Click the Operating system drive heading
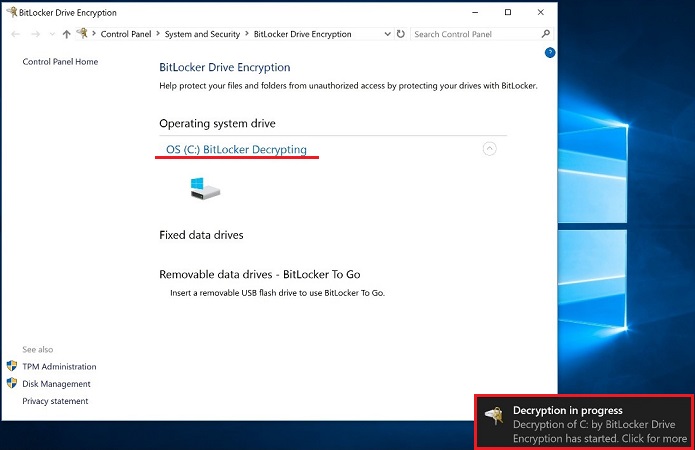This screenshot has width=695, height=450. pyautogui.click(x=217, y=123)
